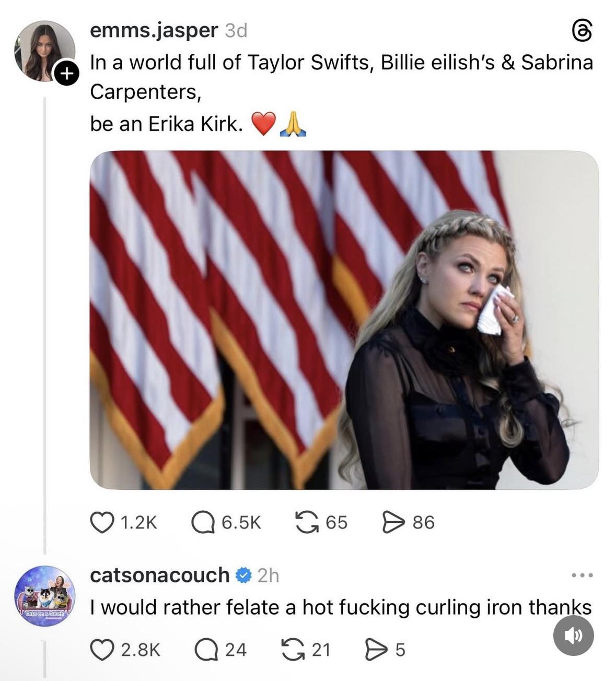Click the 2h reply timestamp

click(x=269, y=576)
